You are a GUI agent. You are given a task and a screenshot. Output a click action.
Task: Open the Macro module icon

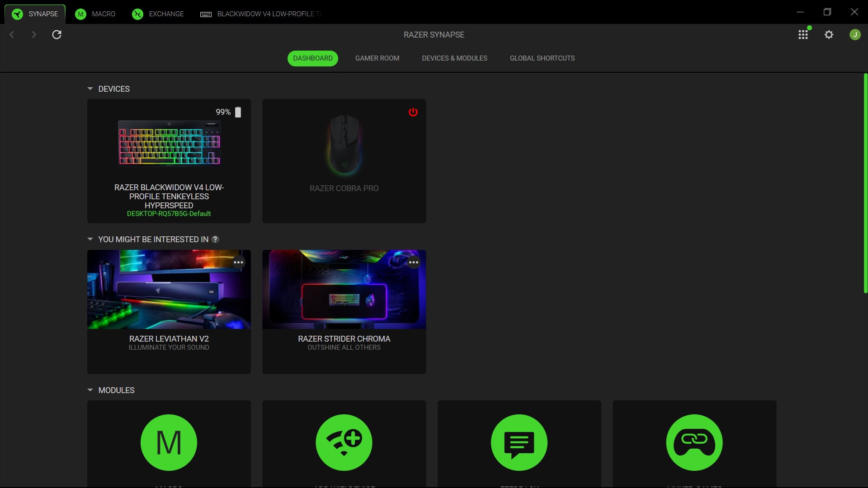(x=169, y=443)
